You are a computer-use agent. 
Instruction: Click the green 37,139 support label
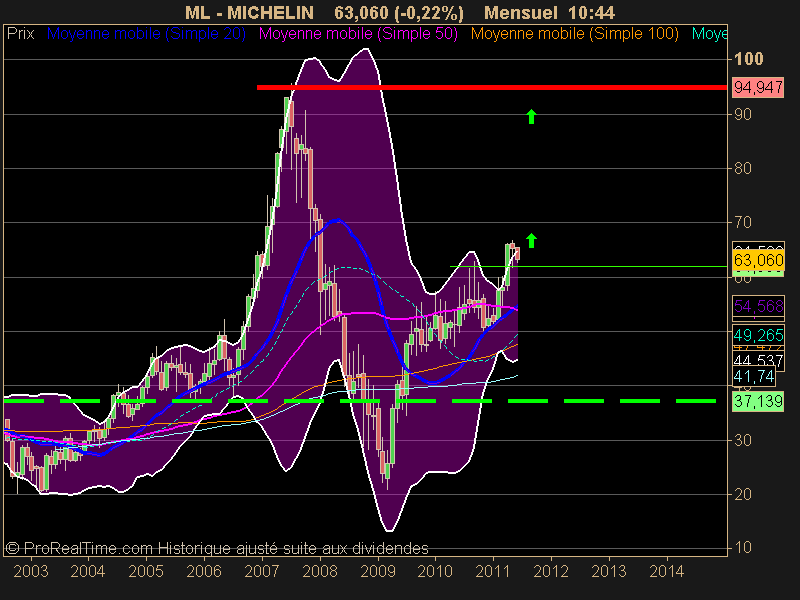click(x=758, y=402)
